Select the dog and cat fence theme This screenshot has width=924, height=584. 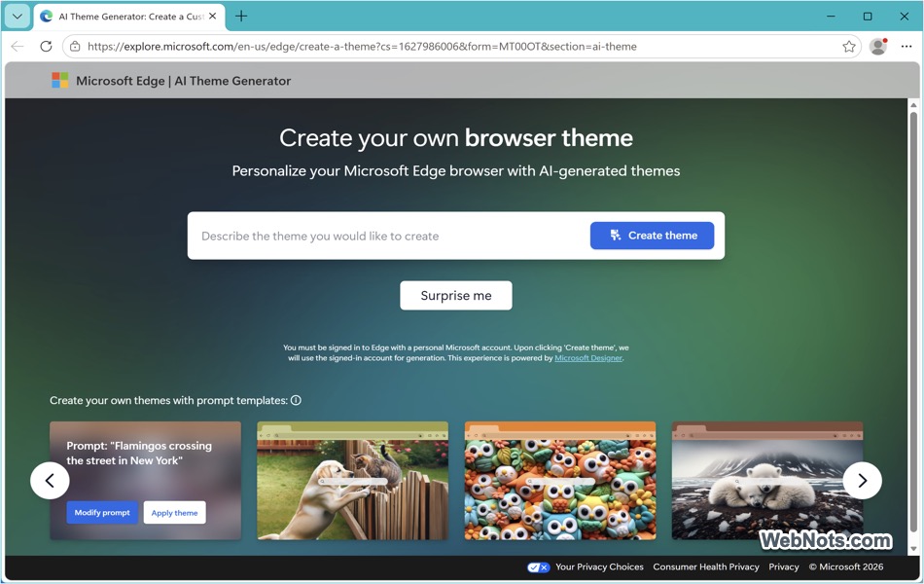(352, 480)
